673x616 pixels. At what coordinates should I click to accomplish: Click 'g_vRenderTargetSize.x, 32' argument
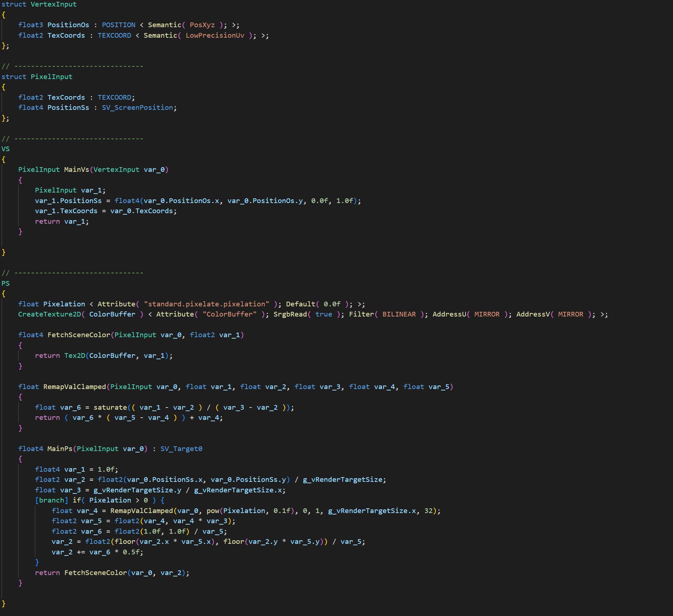pos(380,511)
